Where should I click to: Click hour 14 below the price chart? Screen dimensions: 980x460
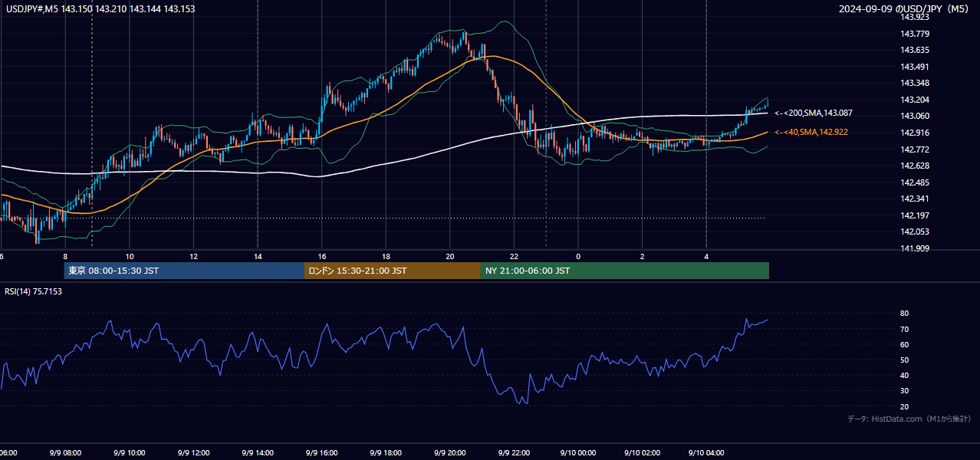(258, 257)
